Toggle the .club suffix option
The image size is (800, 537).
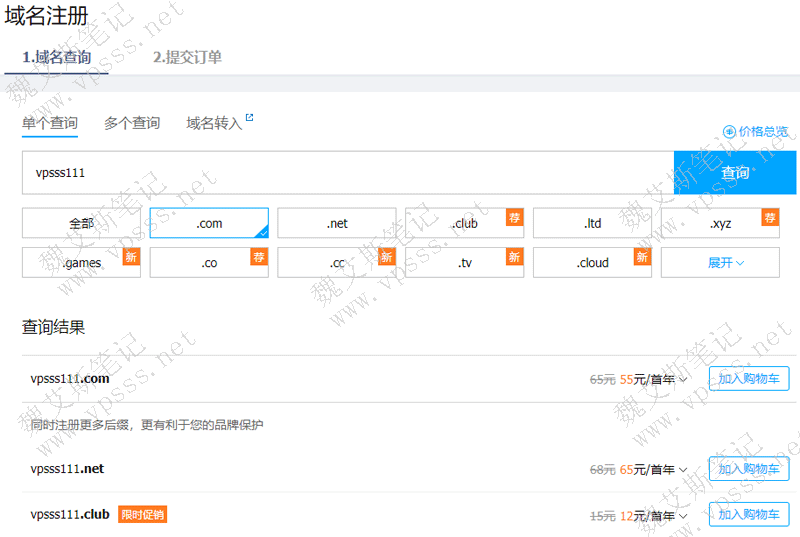464,223
